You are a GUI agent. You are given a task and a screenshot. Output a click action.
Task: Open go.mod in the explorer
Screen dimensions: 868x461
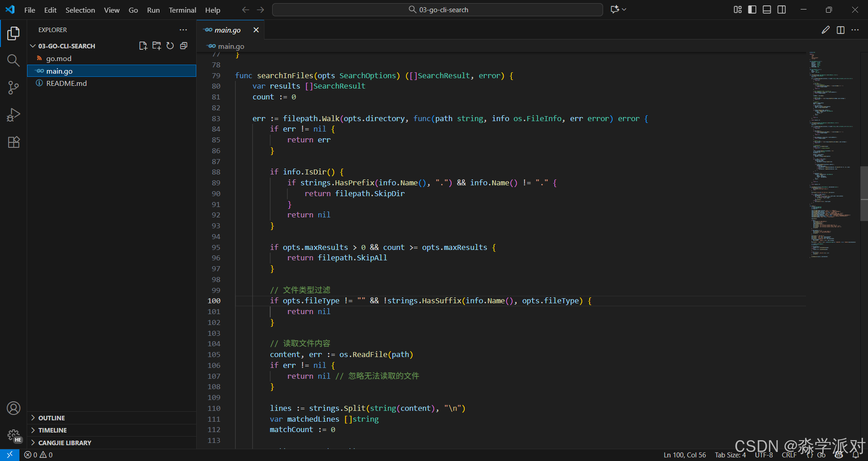[112, 58]
